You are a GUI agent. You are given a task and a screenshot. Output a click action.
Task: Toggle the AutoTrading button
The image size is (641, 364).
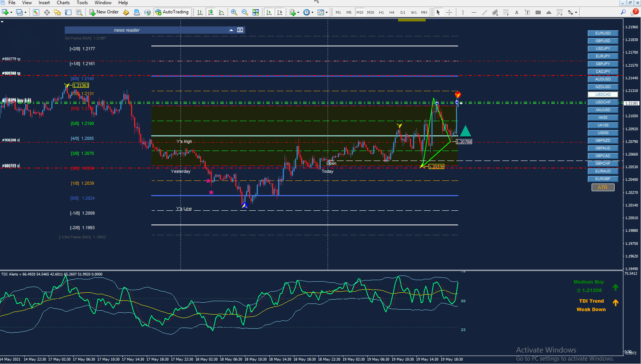[172, 12]
